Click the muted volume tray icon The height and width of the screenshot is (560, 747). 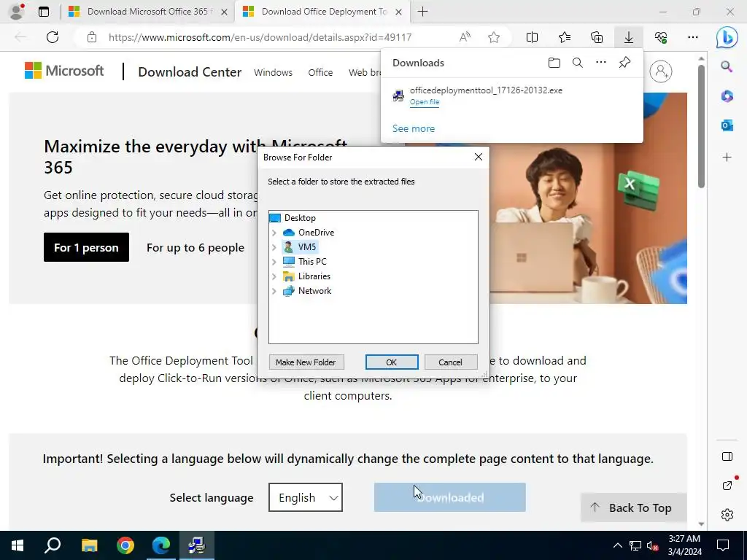click(653, 545)
